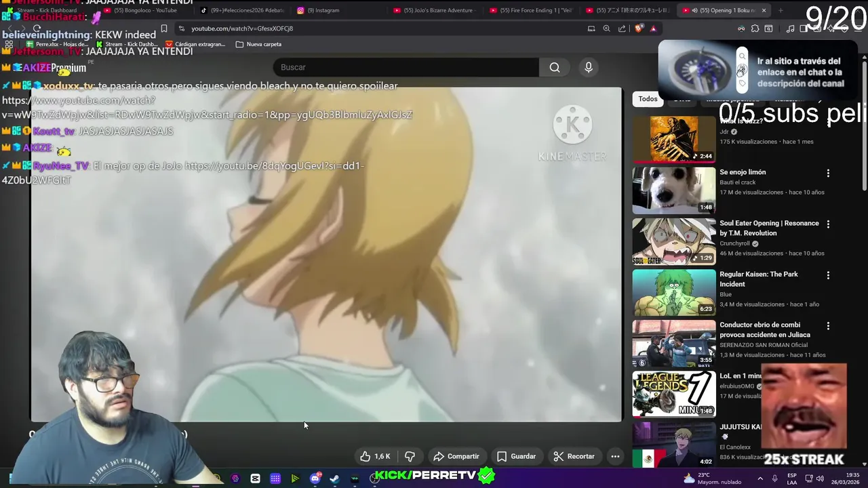Open Cárdigan extragran... bookmark
The image size is (868, 488).
195,44
